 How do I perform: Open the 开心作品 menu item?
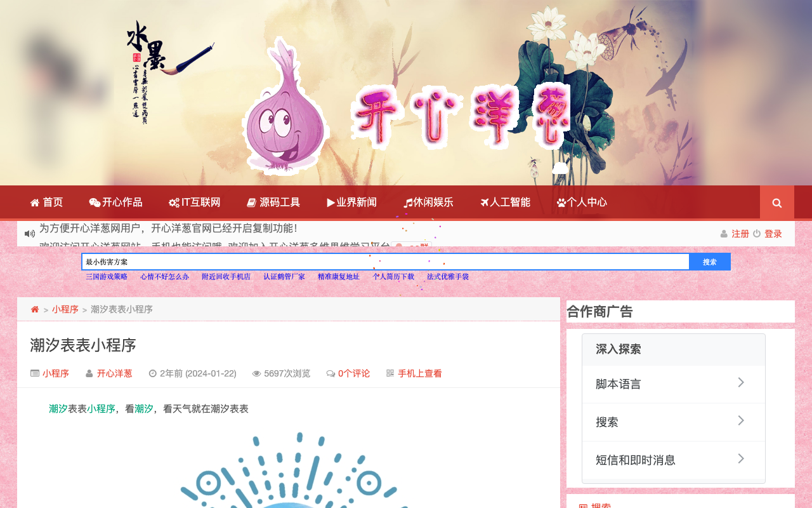pyautogui.click(x=115, y=203)
